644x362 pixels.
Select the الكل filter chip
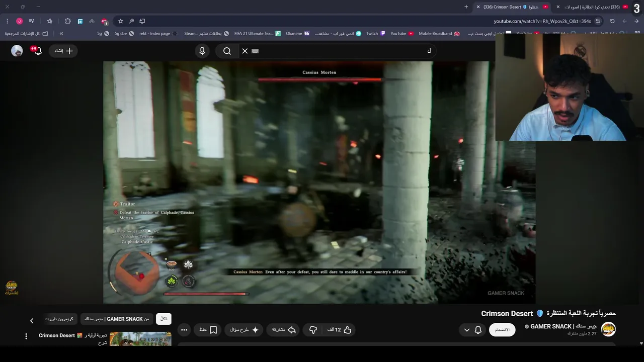coord(164,319)
